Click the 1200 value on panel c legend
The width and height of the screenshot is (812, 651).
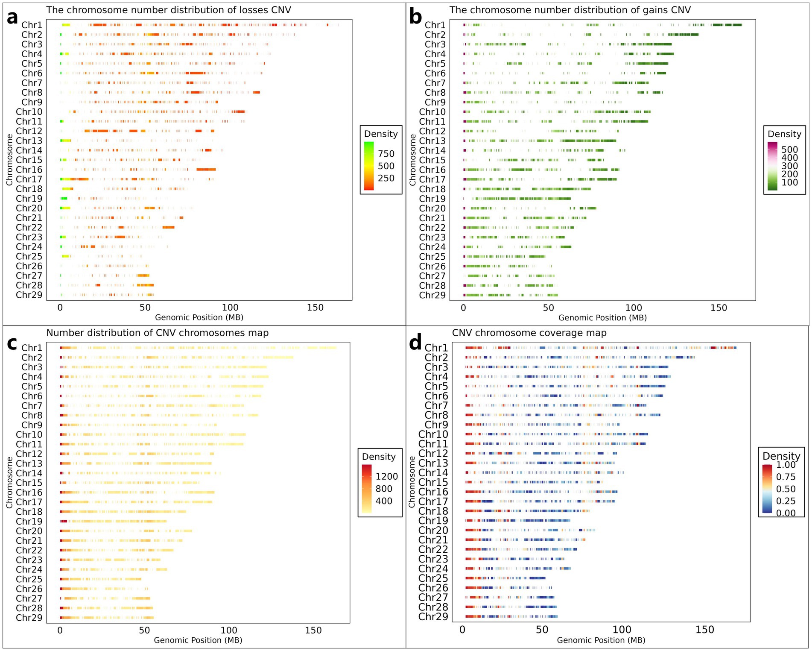click(386, 476)
